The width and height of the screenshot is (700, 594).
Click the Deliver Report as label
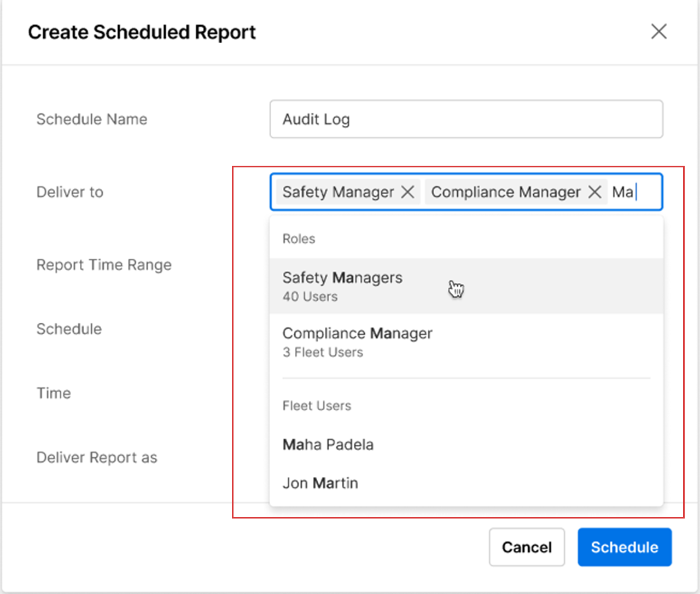pos(97,457)
